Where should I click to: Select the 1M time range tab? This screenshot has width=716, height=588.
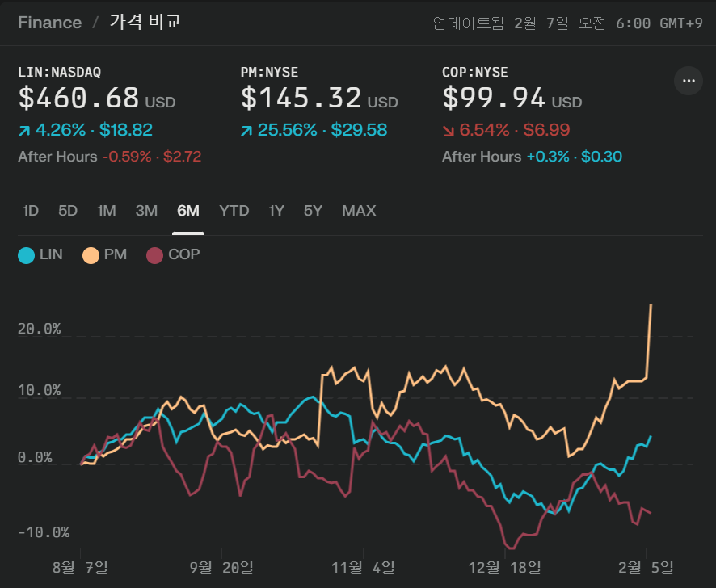[107, 211]
